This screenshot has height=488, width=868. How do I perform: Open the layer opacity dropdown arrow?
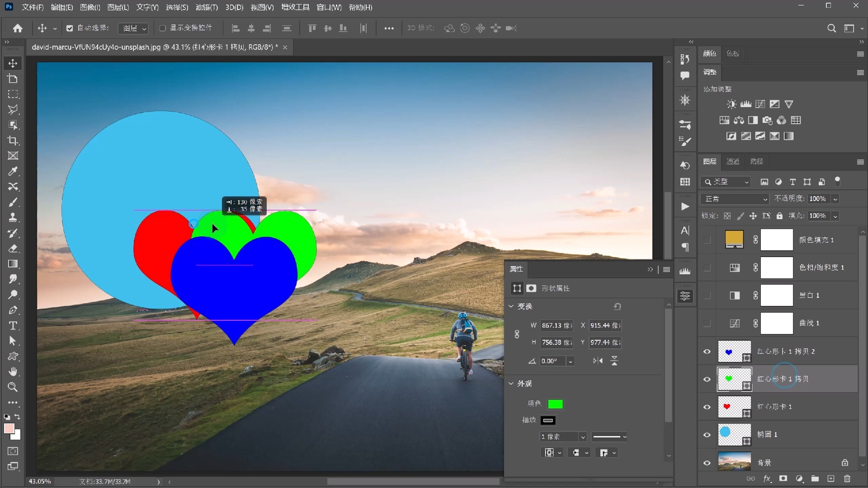pyautogui.click(x=835, y=199)
